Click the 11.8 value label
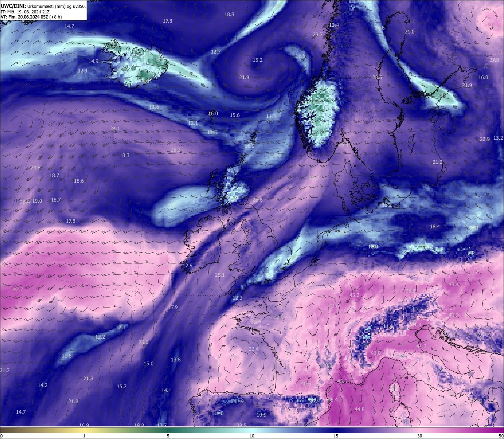Viewport: 504px width, 439px height. 67,356
